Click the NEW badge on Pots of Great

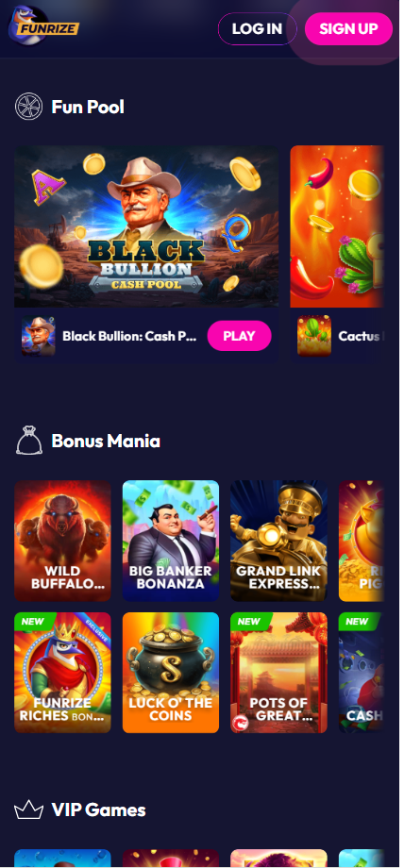click(x=249, y=621)
